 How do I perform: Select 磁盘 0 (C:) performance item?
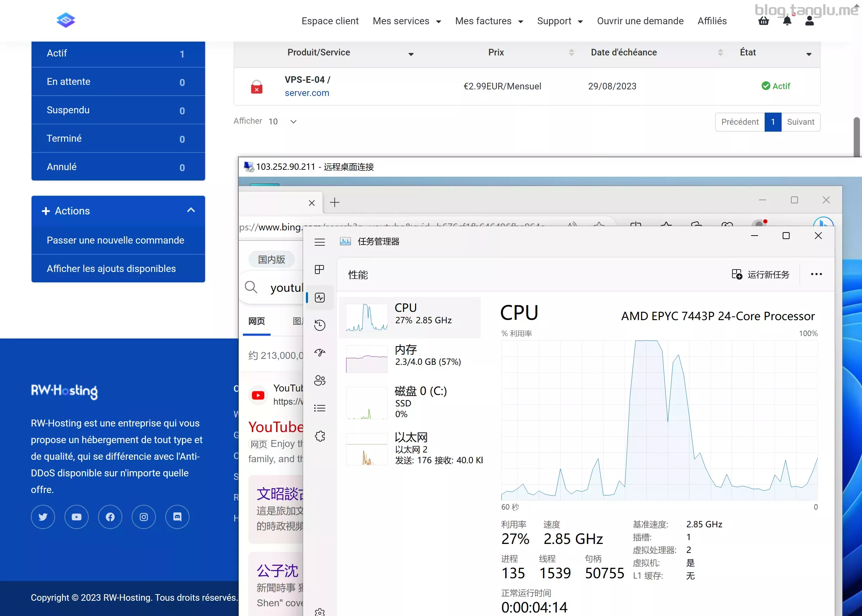410,403
